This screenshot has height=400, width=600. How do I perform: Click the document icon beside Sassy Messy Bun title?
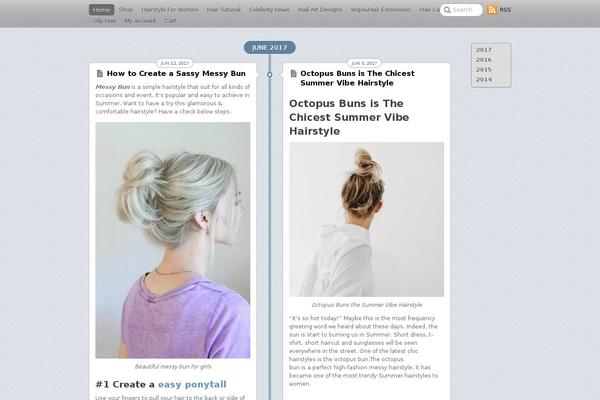point(100,73)
